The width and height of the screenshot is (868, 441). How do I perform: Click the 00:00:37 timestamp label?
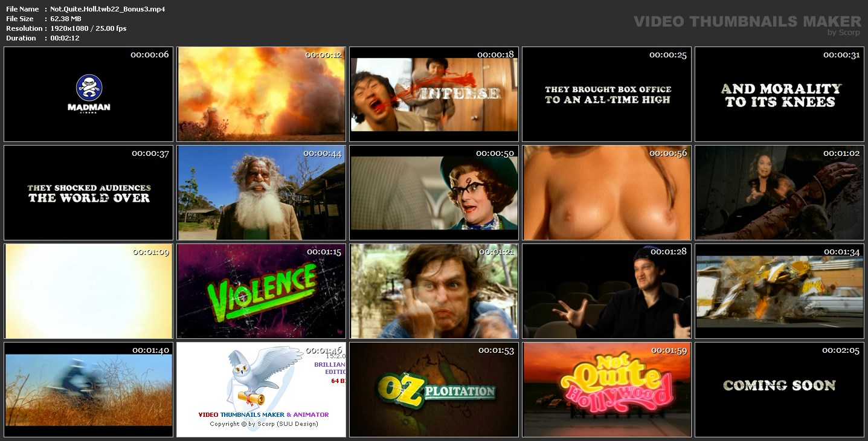150,153
